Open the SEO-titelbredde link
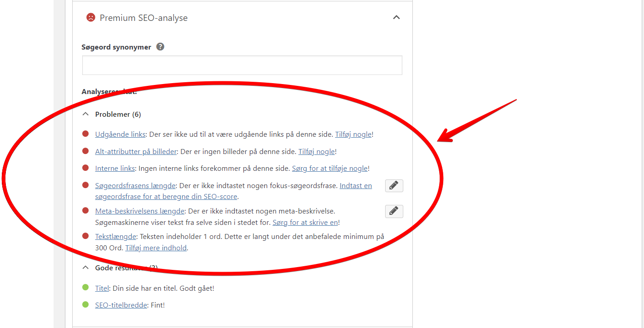The image size is (644, 328). point(121,305)
